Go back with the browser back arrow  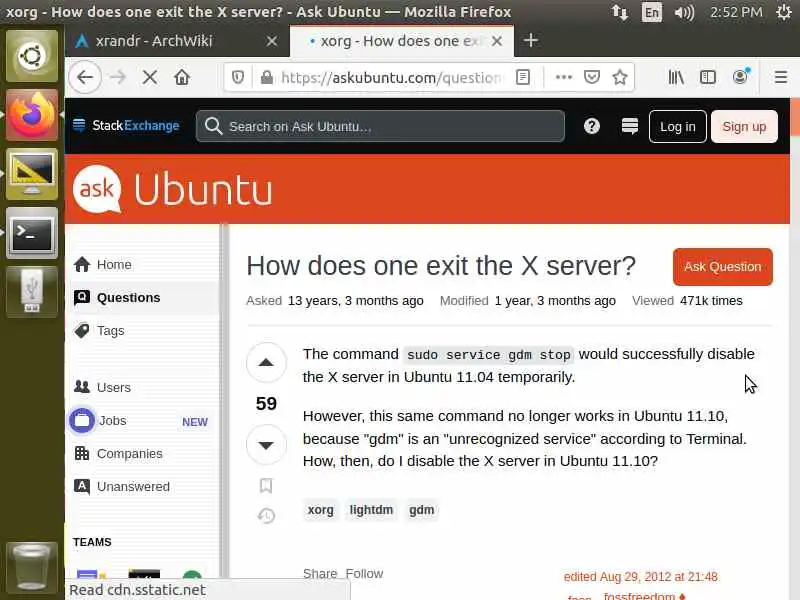(85, 78)
